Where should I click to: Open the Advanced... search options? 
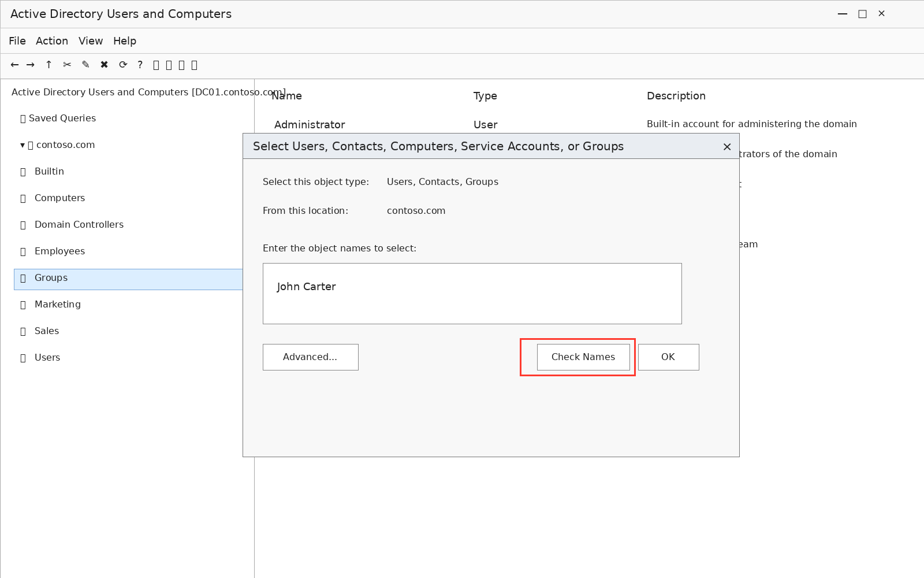tap(311, 357)
